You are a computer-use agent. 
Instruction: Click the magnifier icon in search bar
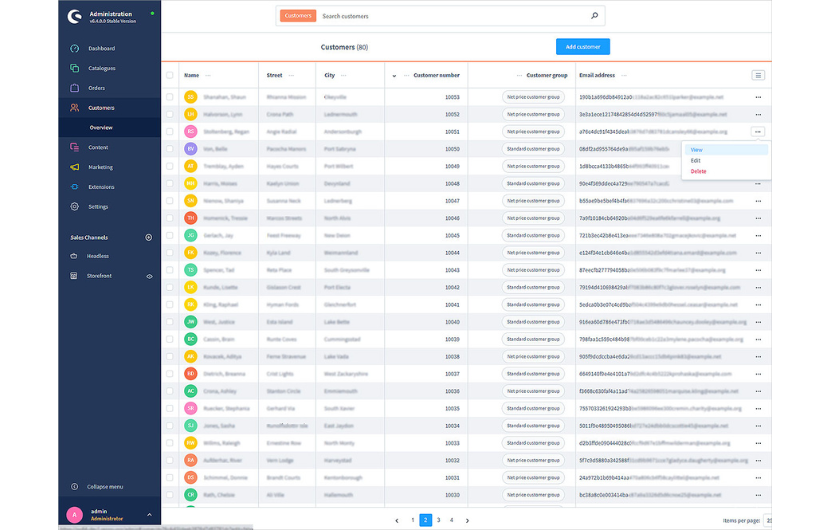(595, 16)
